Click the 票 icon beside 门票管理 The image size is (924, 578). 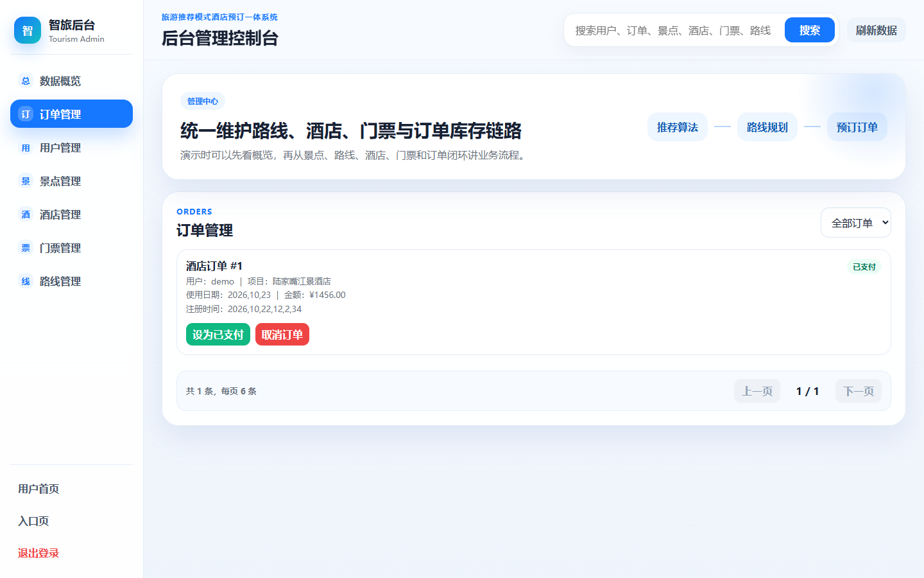pos(26,248)
